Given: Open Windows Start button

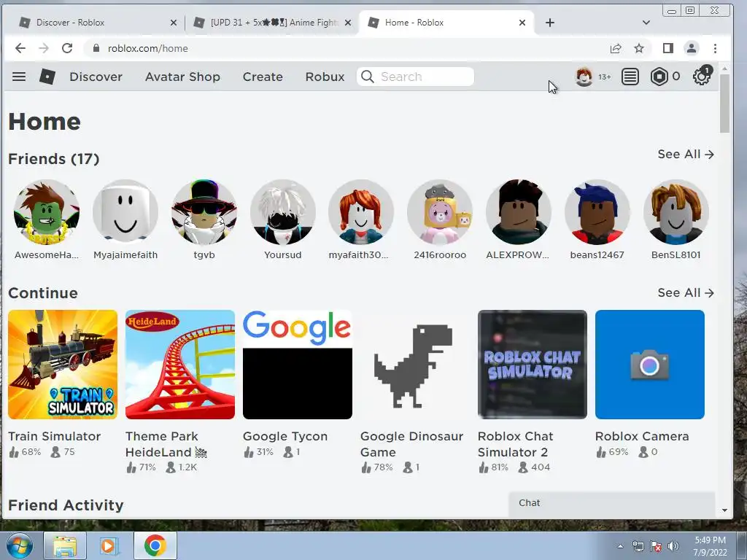Looking at the screenshot, I should 20,545.
